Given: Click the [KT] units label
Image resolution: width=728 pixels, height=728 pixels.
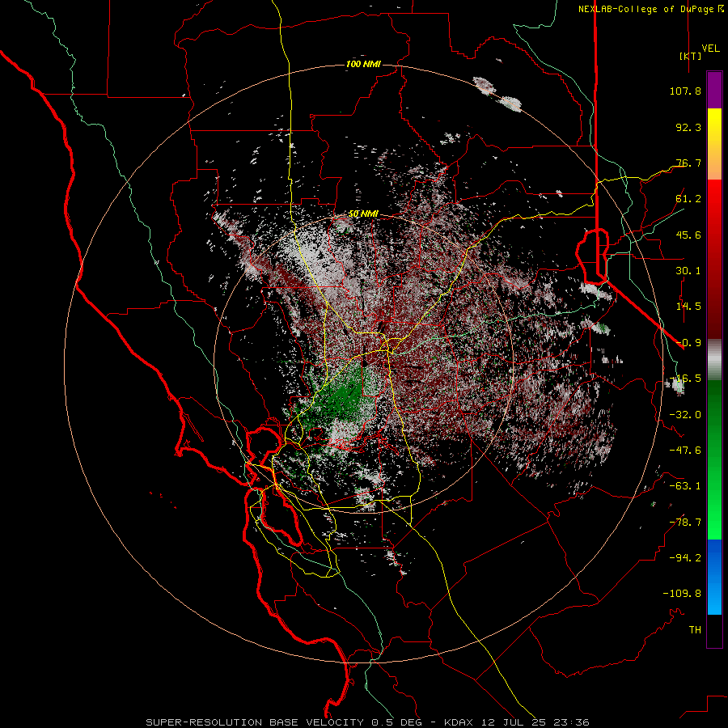Looking at the screenshot, I should click(691, 56).
